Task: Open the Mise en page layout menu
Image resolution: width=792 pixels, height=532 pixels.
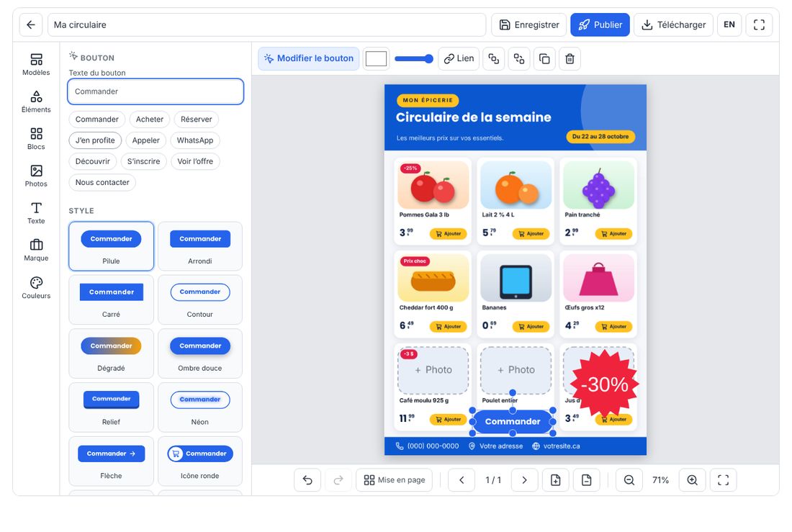Action: 395,480
